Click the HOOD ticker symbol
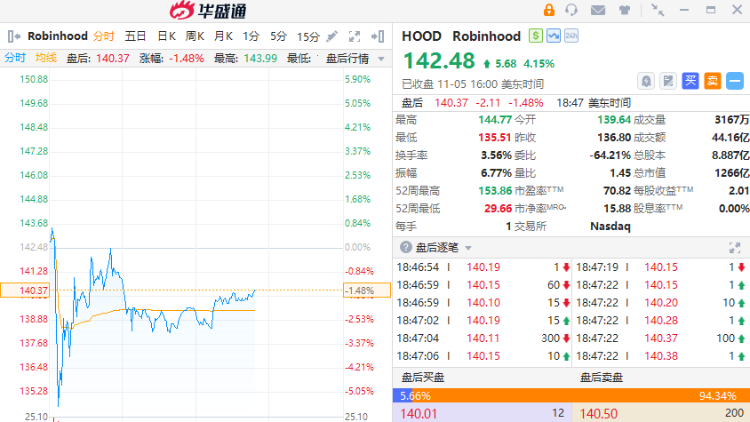Image resolution: width=750 pixels, height=422 pixels. [x=421, y=36]
